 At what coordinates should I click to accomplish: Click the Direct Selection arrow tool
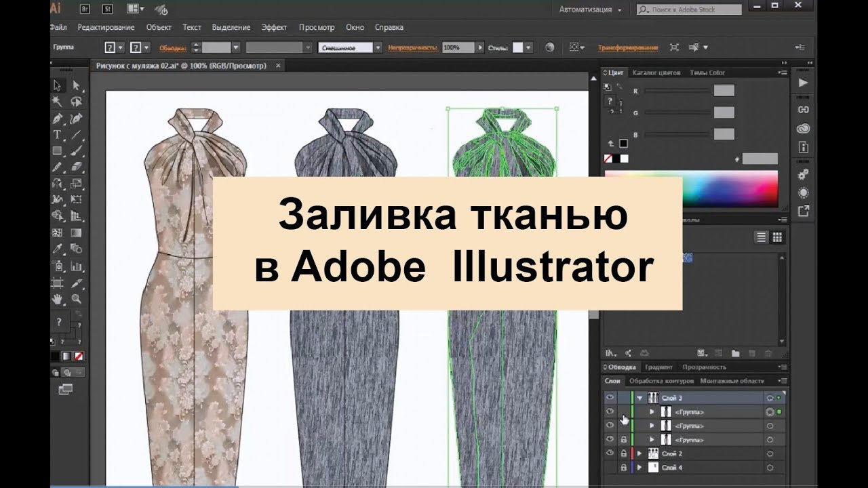pos(75,85)
